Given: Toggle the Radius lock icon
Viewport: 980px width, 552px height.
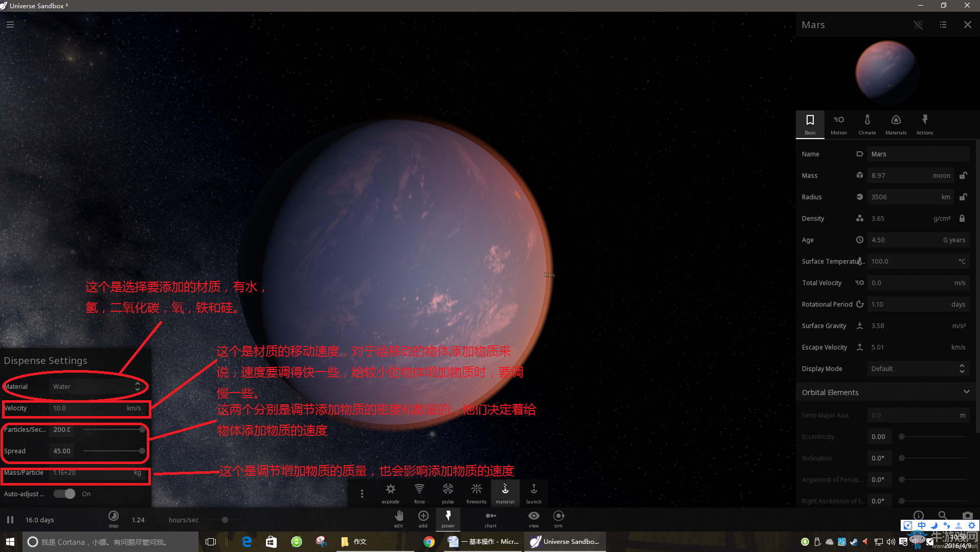Looking at the screenshot, I should coord(963,197).
